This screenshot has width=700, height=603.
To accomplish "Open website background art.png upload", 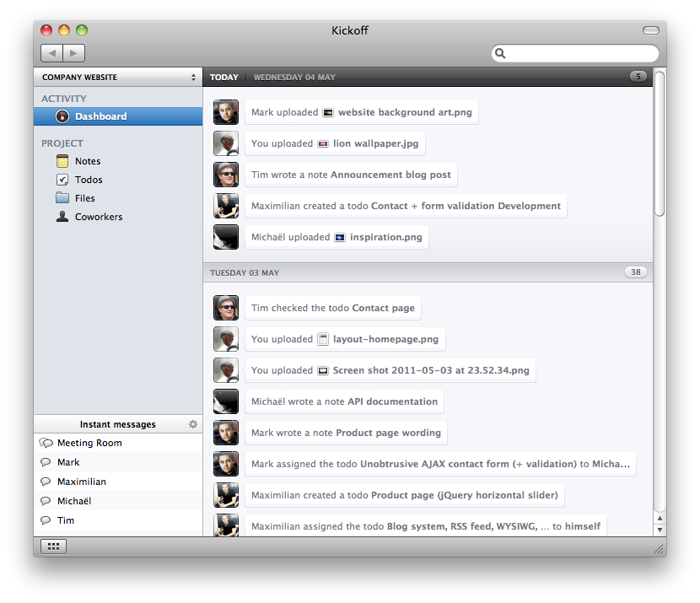I will (362, 112).
